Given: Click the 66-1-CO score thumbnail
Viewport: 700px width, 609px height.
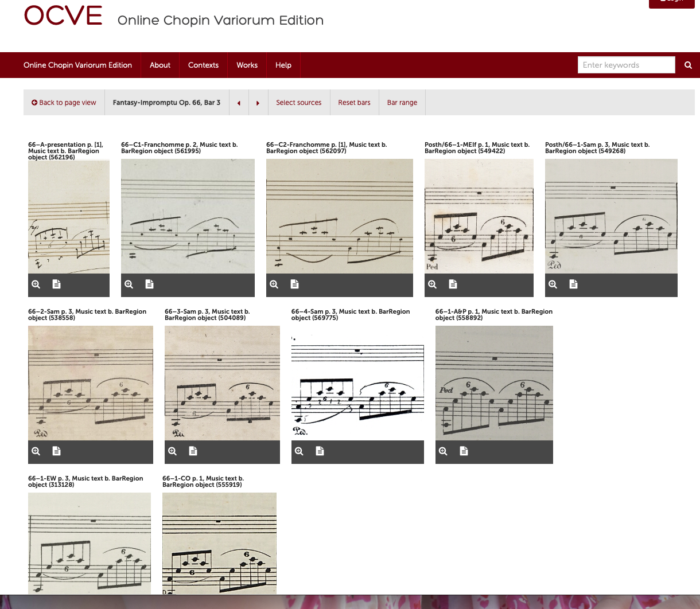Looking at the screenshot, I should point(219,543).
